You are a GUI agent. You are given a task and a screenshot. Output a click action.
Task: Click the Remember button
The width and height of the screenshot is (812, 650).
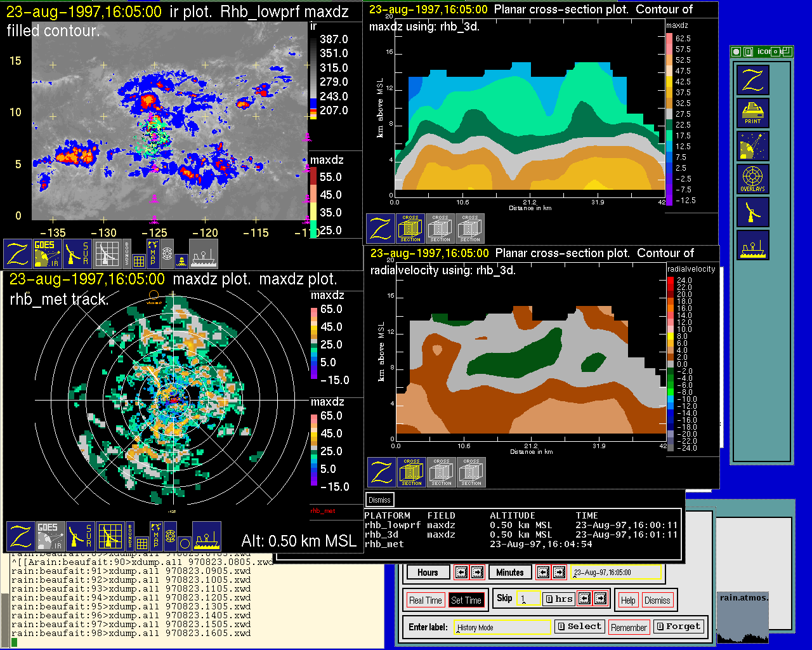(629, 628)
